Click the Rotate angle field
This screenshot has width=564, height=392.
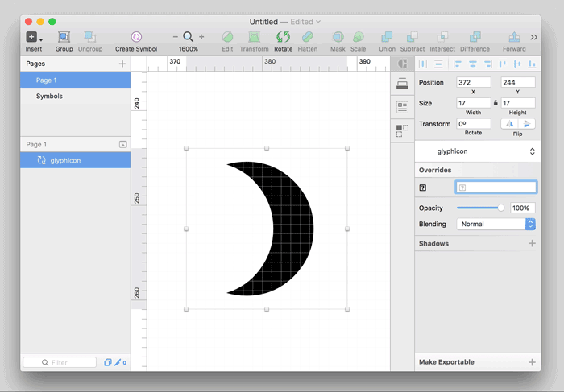pos(474,124)
